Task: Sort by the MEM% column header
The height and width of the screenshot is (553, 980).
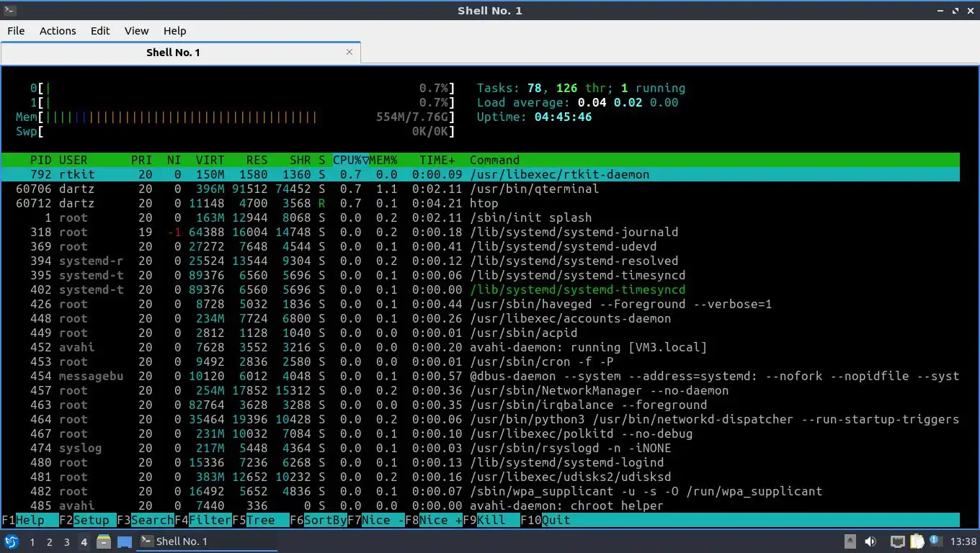Action: coord(383,160)
